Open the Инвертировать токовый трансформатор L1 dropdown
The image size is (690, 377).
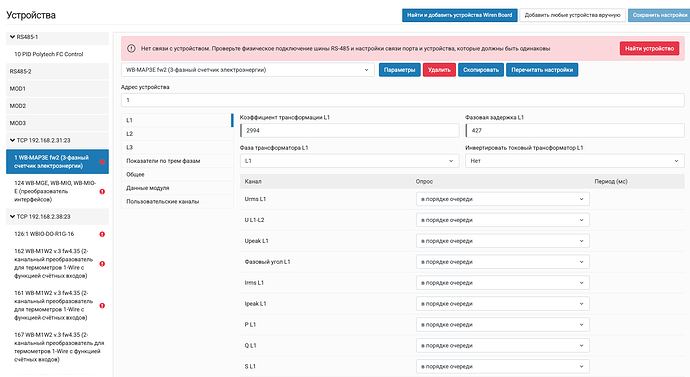tap(574, 161)
